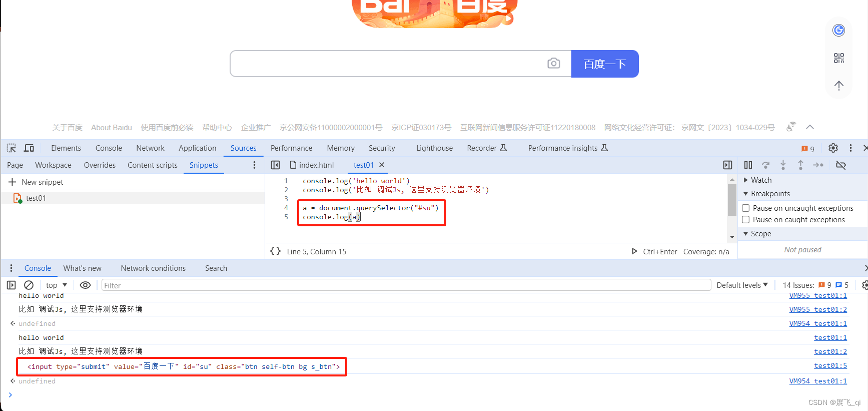Open the Network conditions drawer tab

(x=153, y=268)
